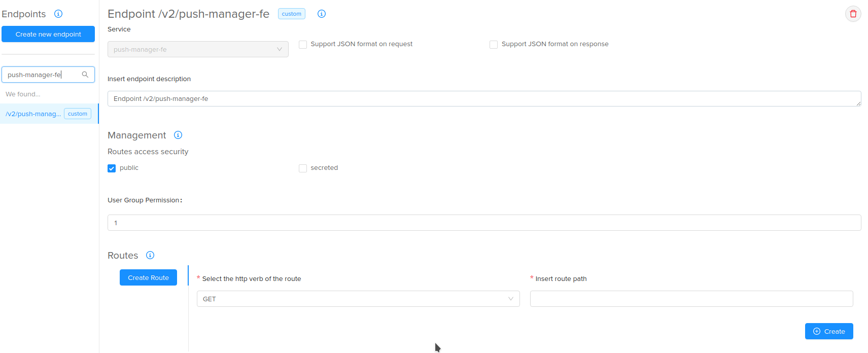Viewport: 868px width, 353px height.
Task: Click the info icon next to Management
Action: (178, 135)
